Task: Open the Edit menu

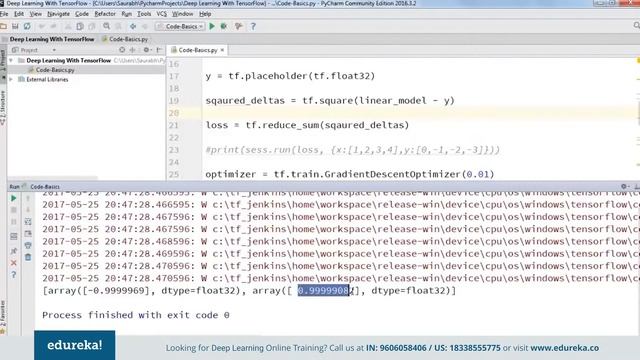Action: click(x=19, y=14)
